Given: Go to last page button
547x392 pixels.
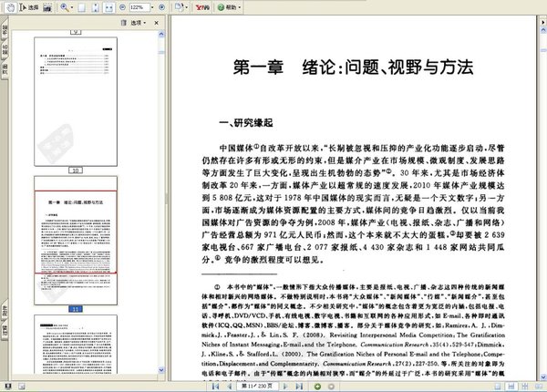Looking at the screenshot, I should 299,386.
